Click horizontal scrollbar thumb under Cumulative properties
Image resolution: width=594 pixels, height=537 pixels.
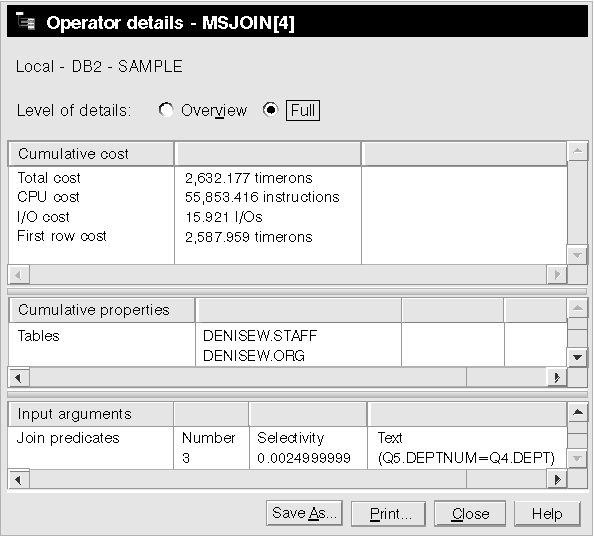[248, 377]
